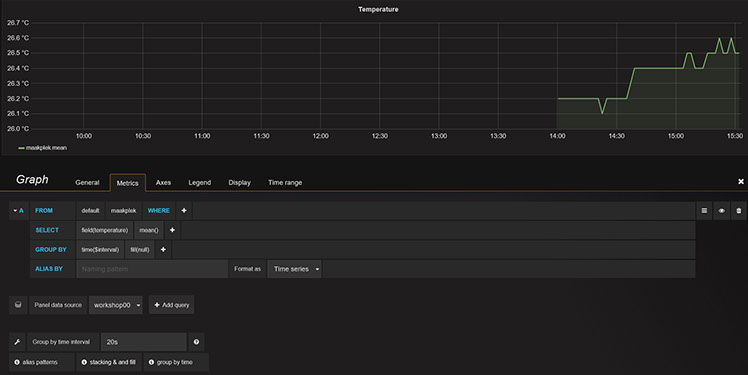Click the 26.7 °C y-axis label

pos(18,22)
